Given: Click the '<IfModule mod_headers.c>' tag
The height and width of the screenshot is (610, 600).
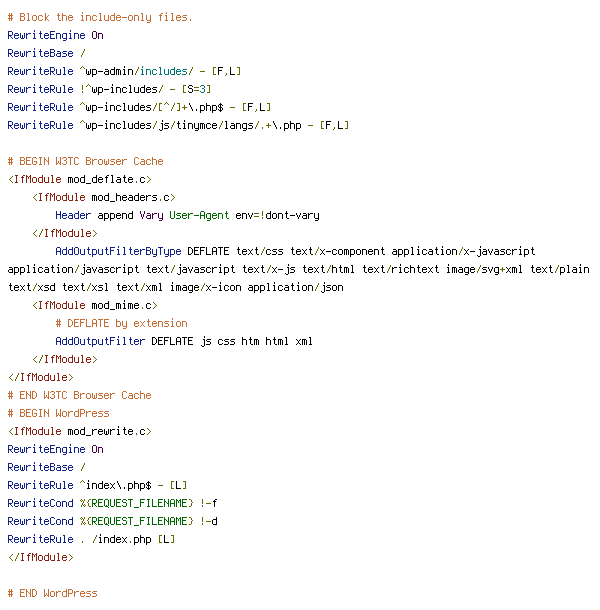Looking at the screenshot, I should (x=104, y=197).
